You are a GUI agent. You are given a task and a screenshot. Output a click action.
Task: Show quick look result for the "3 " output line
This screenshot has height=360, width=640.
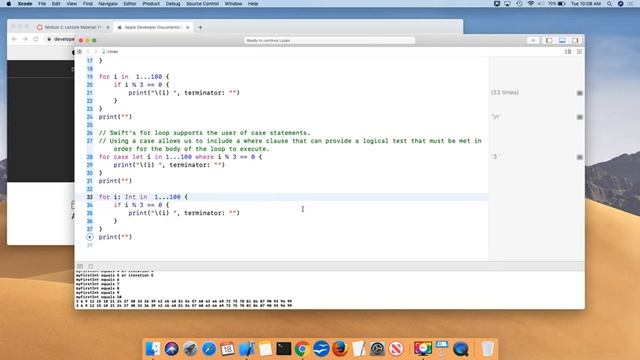(x=580, y=157)
